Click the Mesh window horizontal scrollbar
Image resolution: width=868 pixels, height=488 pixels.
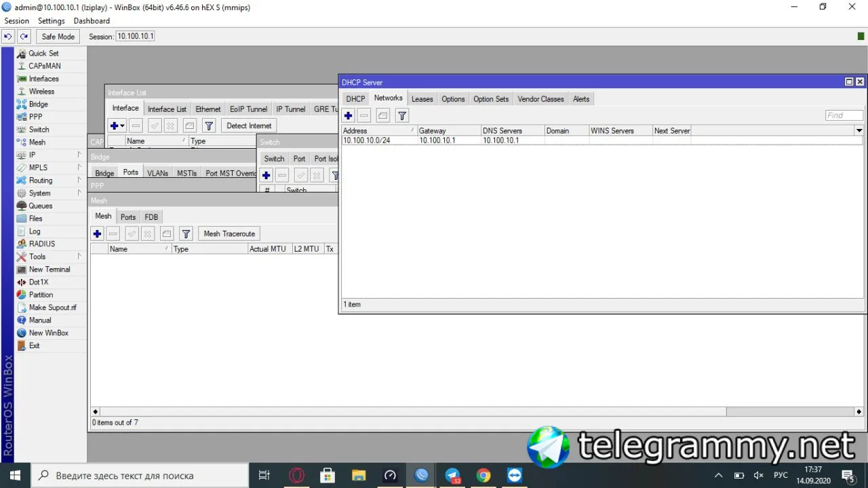pyautogui.click(x=477, y=411)
